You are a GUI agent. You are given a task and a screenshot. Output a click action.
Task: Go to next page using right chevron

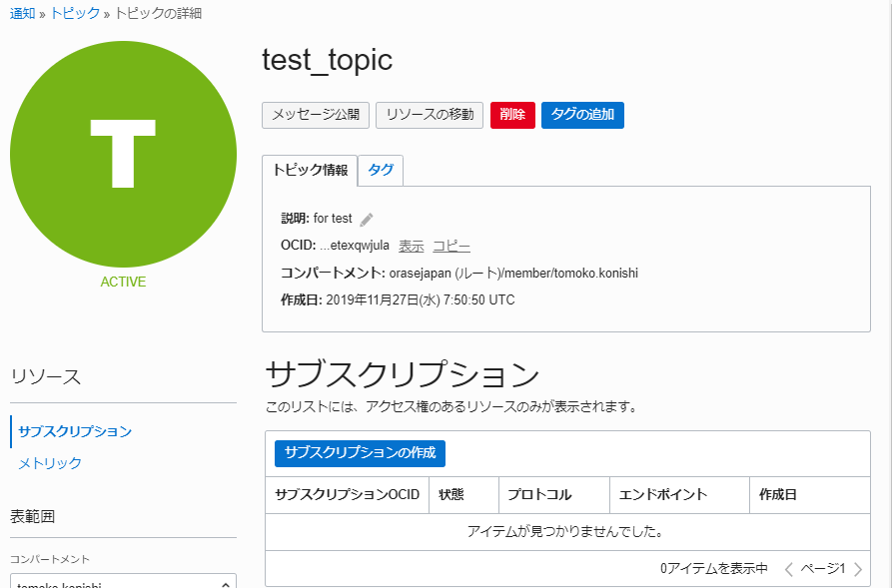(x=857, y=569)
